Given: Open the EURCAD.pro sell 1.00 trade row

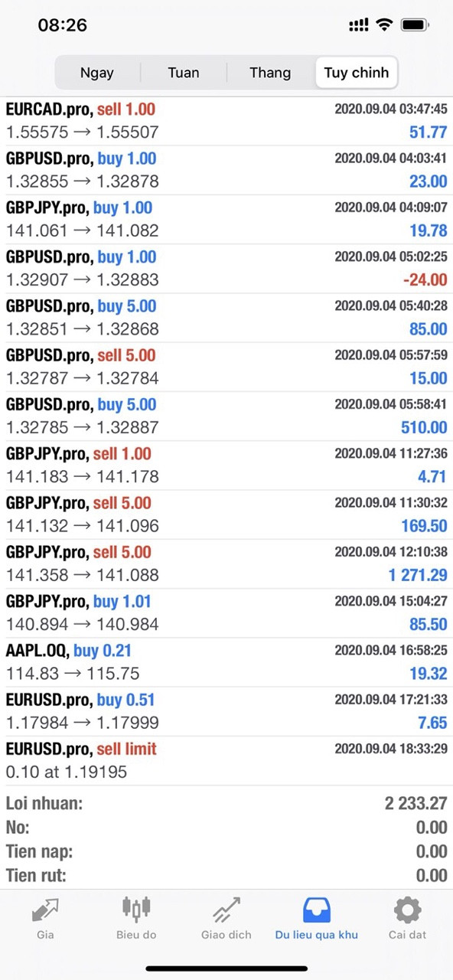Looking at the screenshot, I should [226, 121].
